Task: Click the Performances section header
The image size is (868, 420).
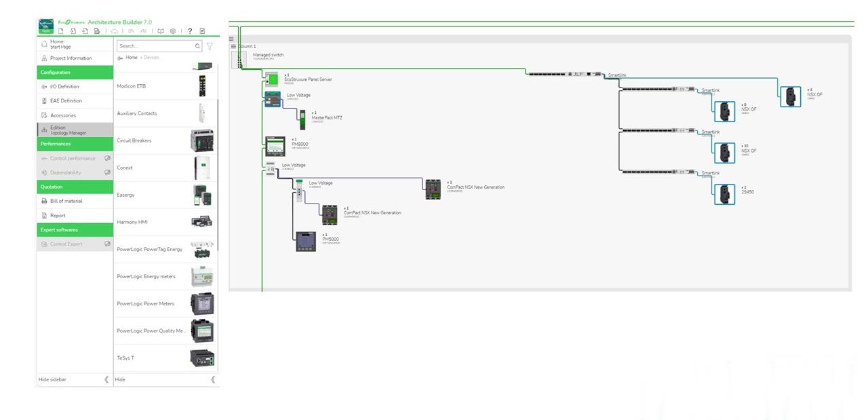Action: tap(75, 144)
